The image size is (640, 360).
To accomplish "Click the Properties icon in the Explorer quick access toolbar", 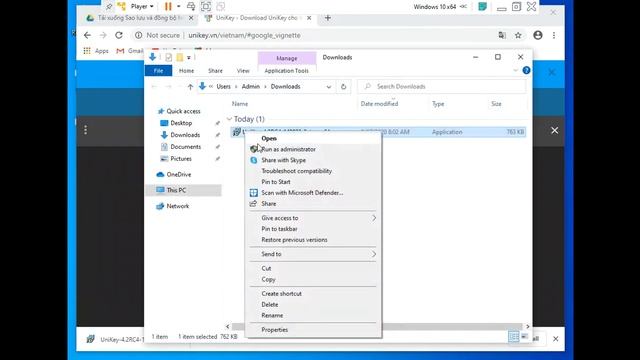I will [x=169, y=58].
